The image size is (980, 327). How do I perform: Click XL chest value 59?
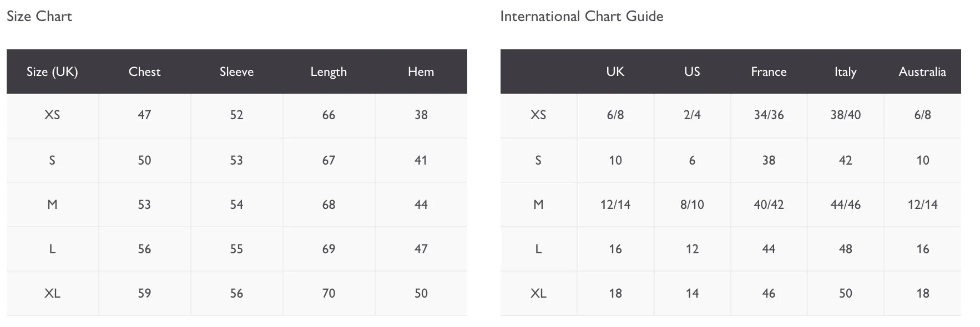(x=144, y=293)
